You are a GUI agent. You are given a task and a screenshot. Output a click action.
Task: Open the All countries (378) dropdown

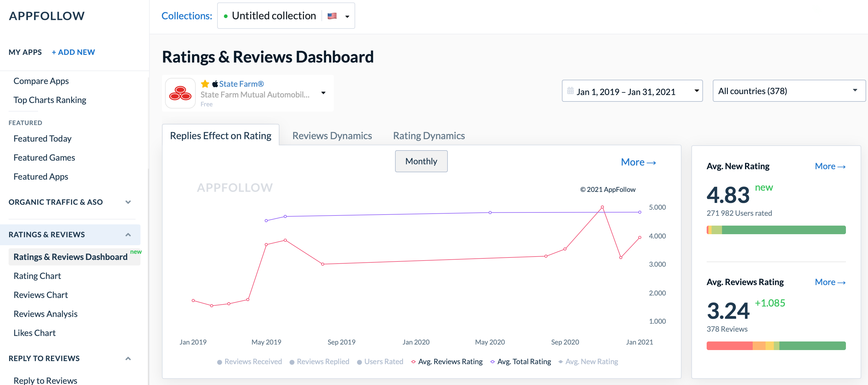click(x=789, y=91)
